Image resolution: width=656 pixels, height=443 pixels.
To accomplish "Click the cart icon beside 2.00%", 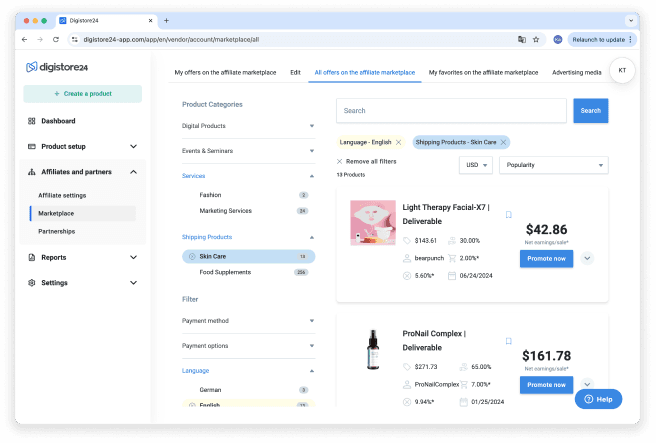I will (452, 258).
